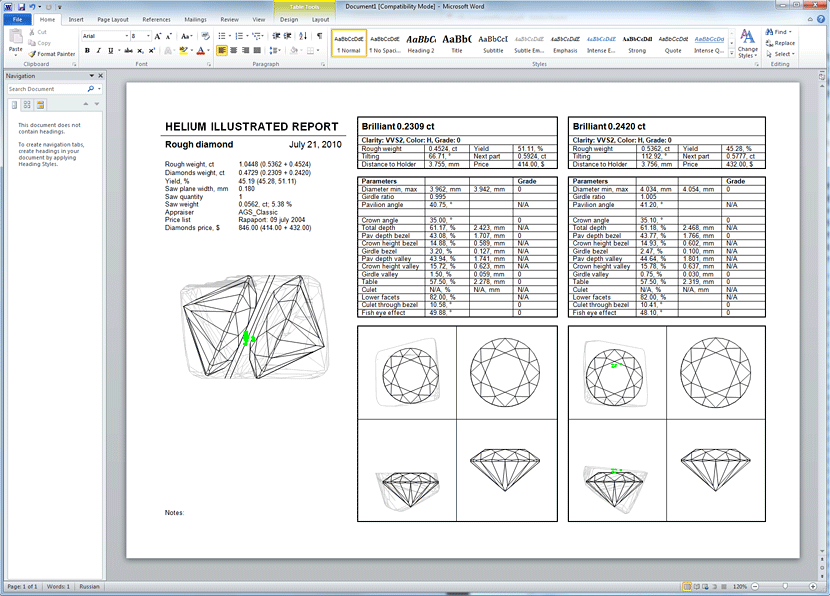Screen dimensions: 830x596
Task: Toggle bold formatting
Action: (x=87, y=50)
